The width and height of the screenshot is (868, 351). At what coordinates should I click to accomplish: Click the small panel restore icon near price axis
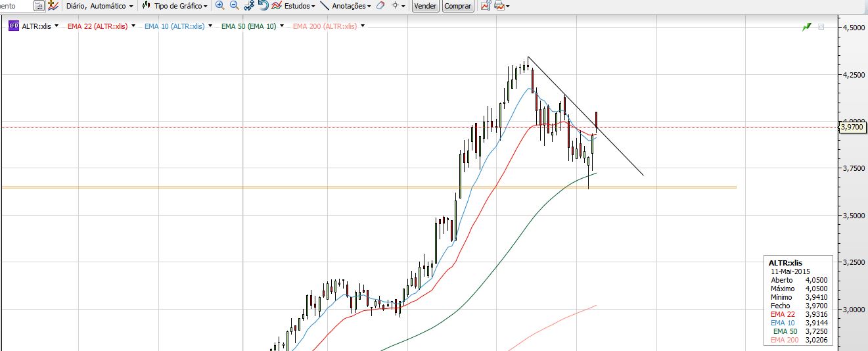click(821, 27)
